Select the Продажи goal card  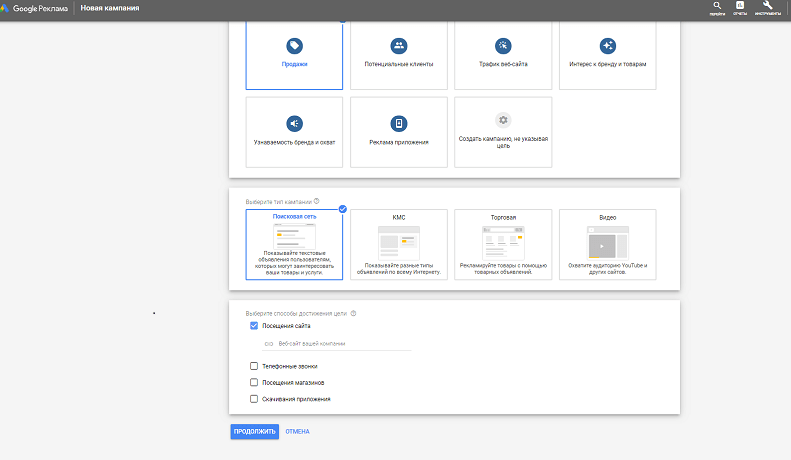coord(294,55)
